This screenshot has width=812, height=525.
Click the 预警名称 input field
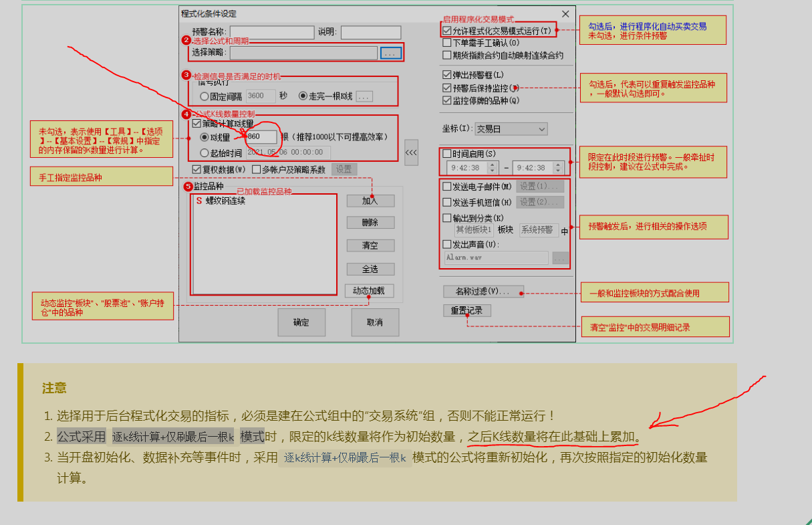(x=272, y=32)
